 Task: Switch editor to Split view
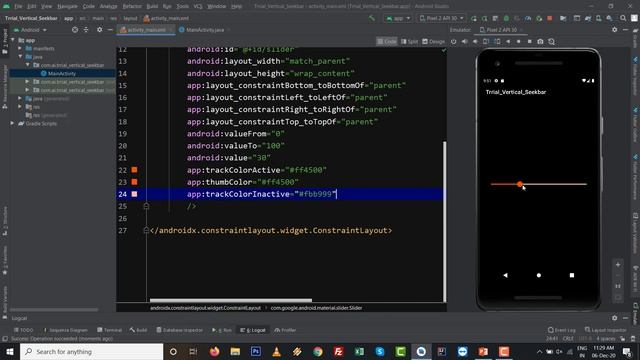tap(410, 42)
